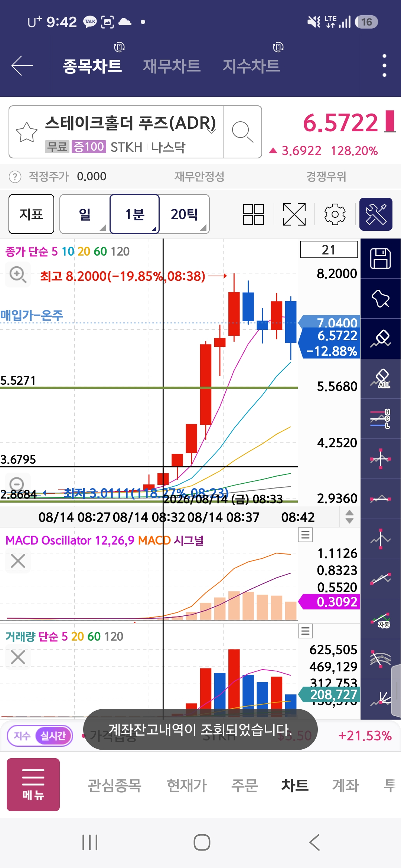This screenshot has width=401, height=868.
Task: Go to 계좌 account screen
Action: point(346,785)
